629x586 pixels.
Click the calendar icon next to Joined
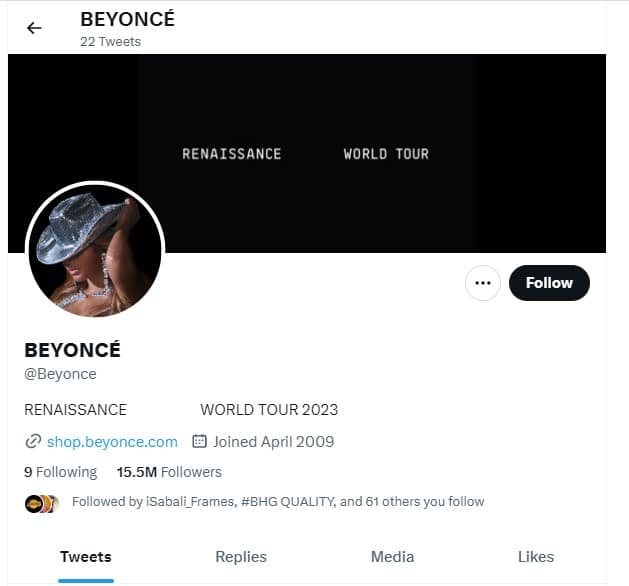coord(199,441)
